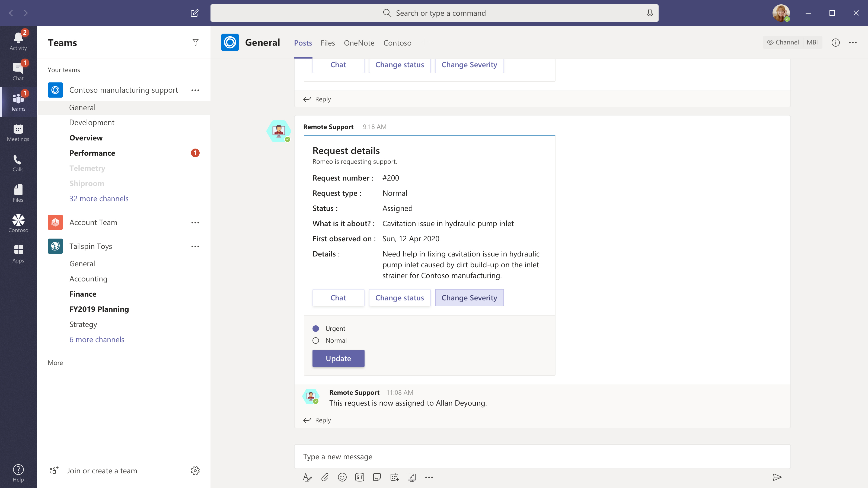Click the Type a new message box
Image resolution: width=868 pixels, height=488 pixels.
[542, 457]
